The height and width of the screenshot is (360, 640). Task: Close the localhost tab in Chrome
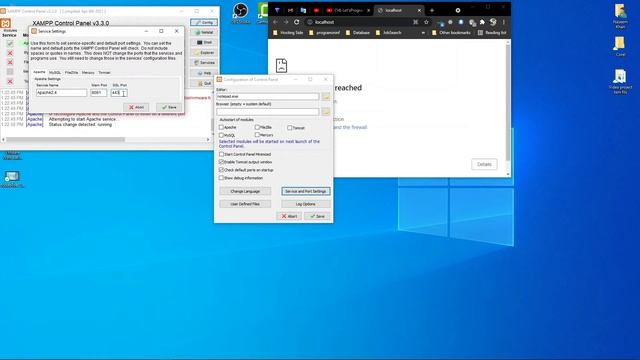tap(419, 10)
